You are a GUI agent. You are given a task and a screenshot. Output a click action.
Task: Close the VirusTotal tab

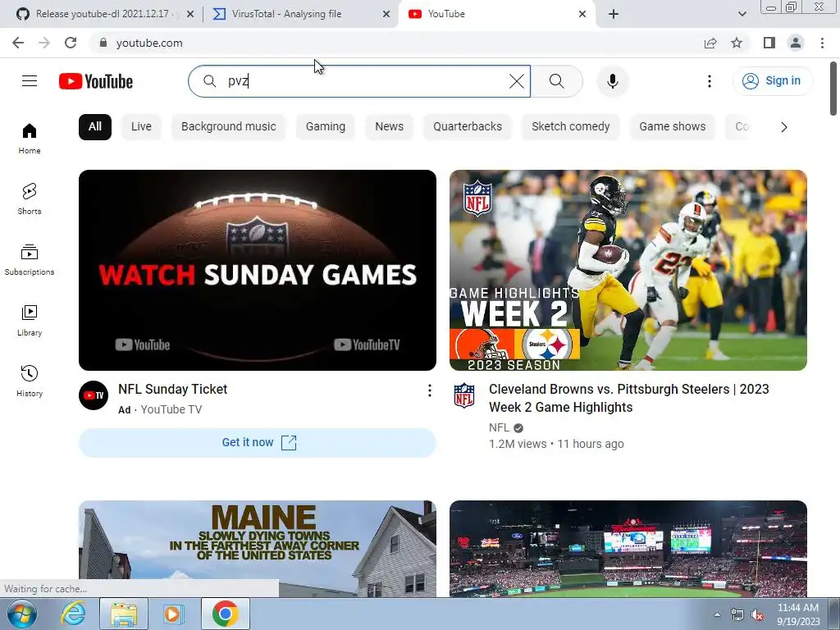coord(386,14)
